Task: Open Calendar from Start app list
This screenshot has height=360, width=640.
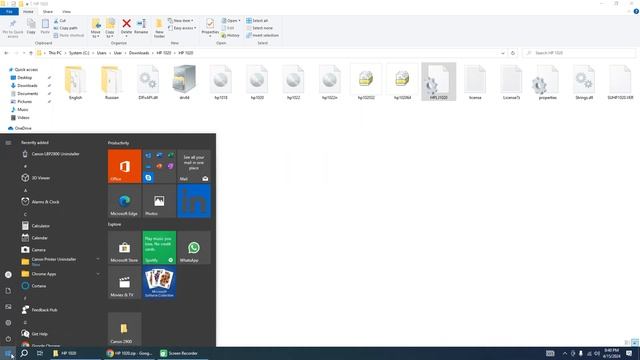Action: click(x=40, y=238)
